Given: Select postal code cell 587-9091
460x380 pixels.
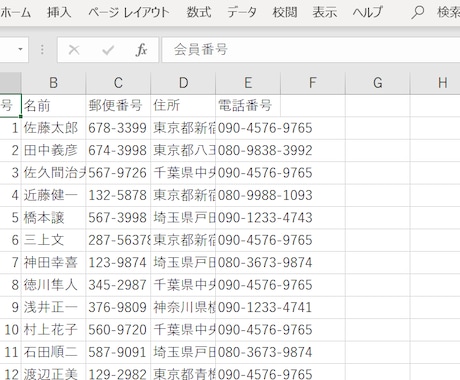Looking at the screenshot, I should (x=118, y=352).
